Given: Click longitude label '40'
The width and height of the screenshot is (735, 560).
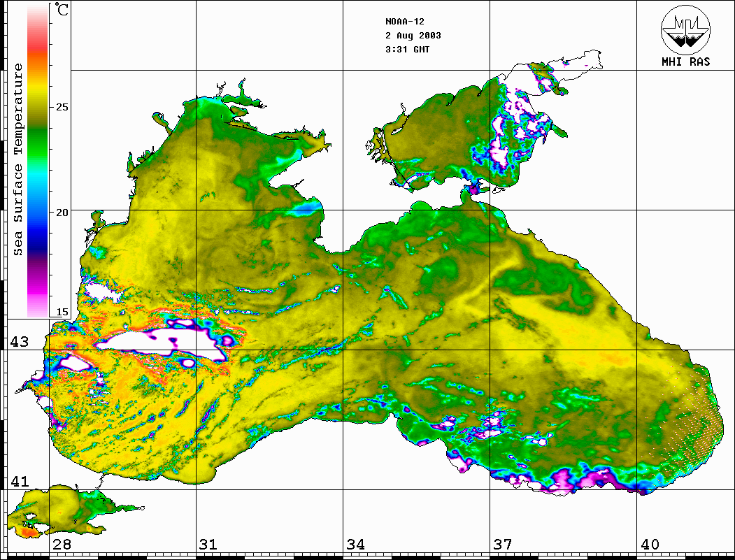Looking at the screenshot, I should pyautogui.click(x=650, y=545).
